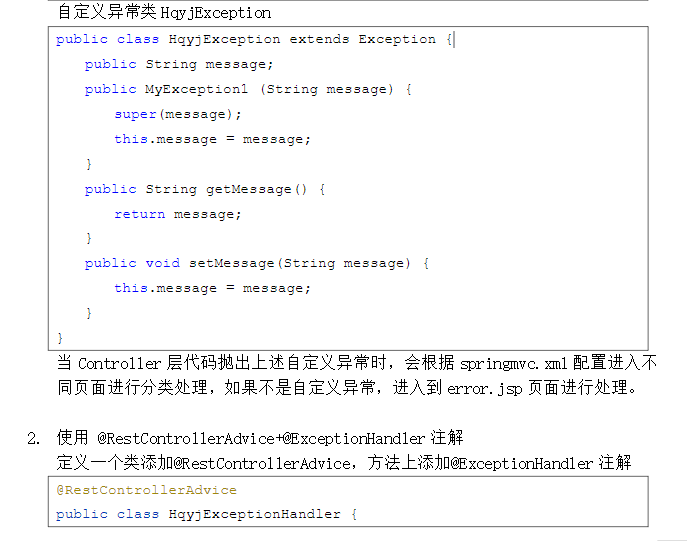Click the final closing brace of HqyjException class

click(x=60, y=338)
